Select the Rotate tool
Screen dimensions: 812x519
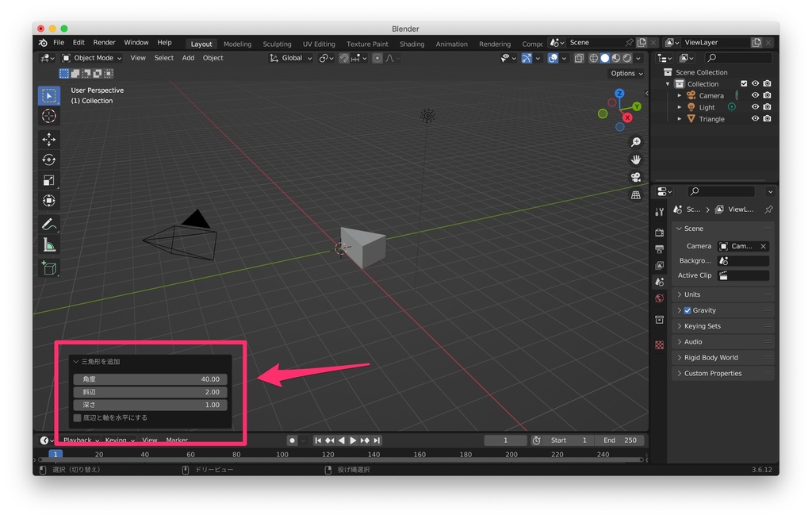(49, 160)
